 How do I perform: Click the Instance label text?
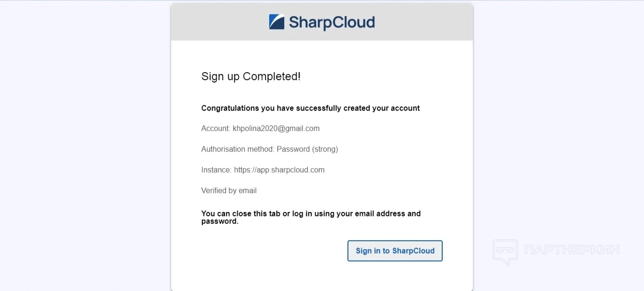[x=216, y=170]
